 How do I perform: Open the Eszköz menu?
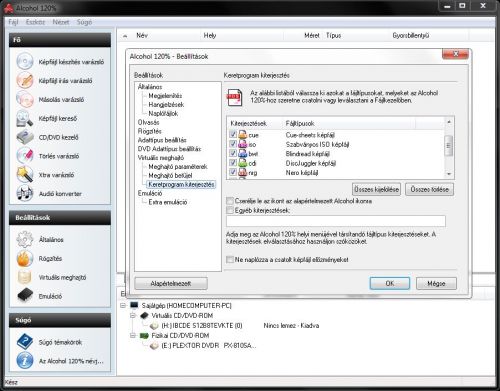[35, 22]
